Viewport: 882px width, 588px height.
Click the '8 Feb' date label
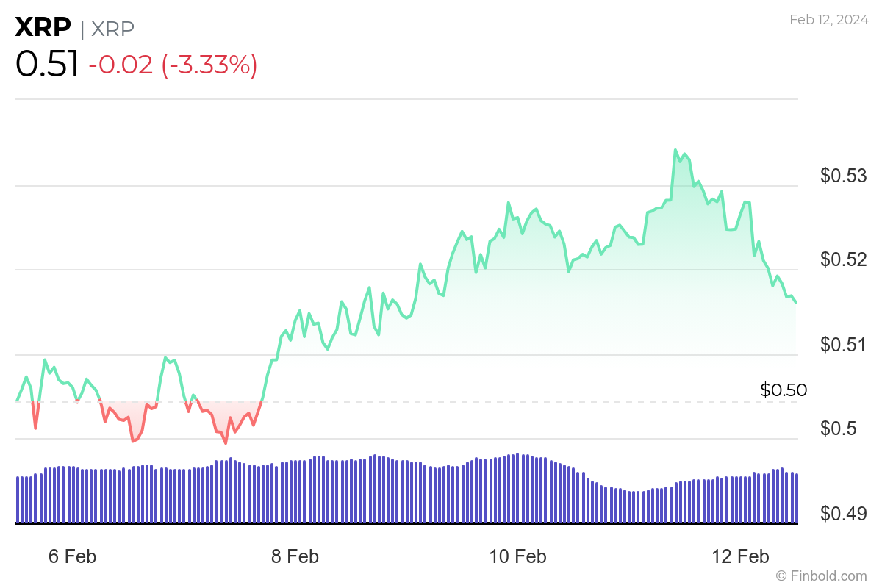pos(295,556)
